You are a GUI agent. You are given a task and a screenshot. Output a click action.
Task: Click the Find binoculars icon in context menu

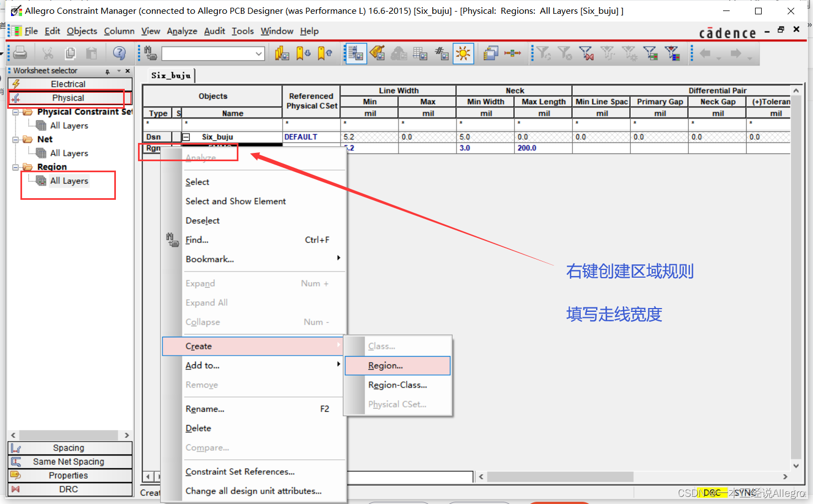pos(172,240)
